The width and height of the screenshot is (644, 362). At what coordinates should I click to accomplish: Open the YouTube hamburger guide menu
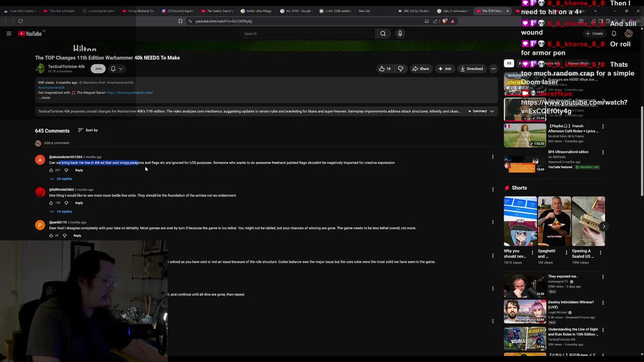tap(9, 34)
